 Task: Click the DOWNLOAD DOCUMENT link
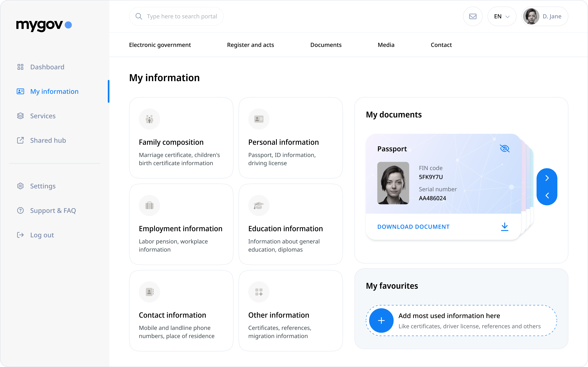coord(413,227)
